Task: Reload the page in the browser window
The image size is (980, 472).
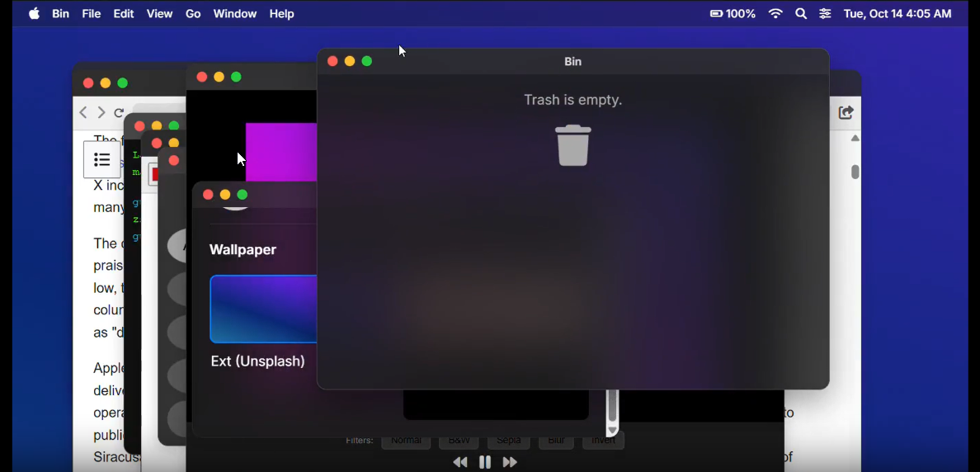Action: pyautogui.click(x=119, y=113)
